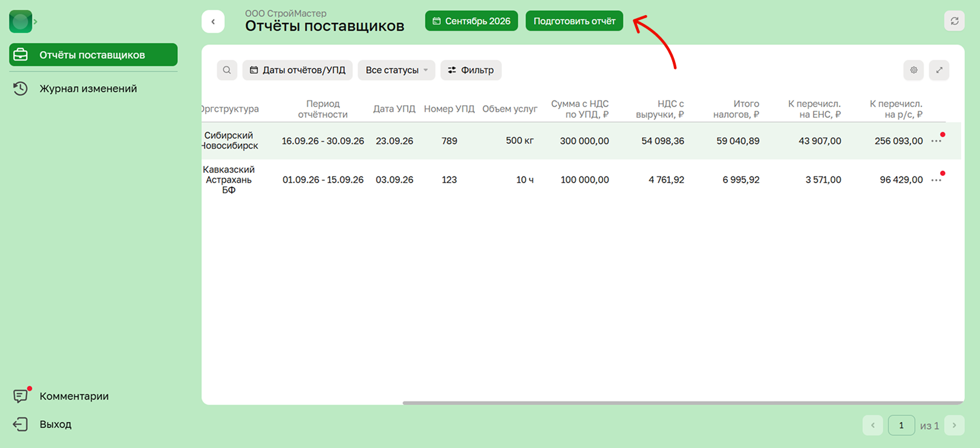Click the horizontal table scrollbar
The image size is (980, 448).
point(682,403)
